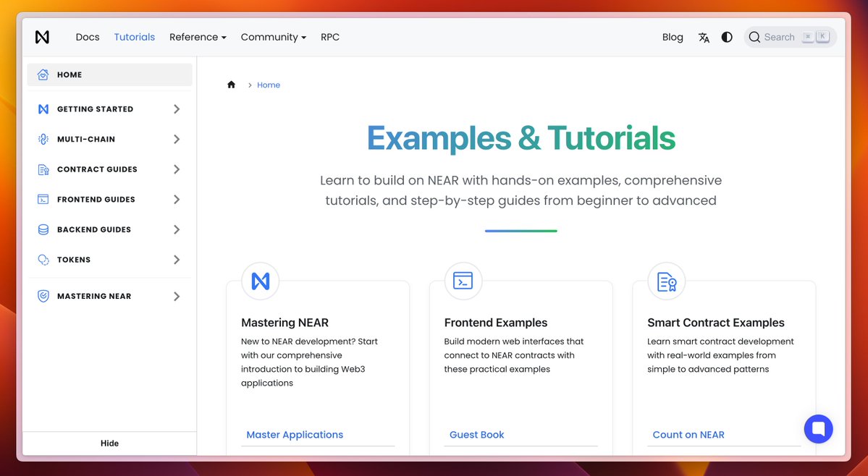Open the Community dropdown menu

pos(273,37)
